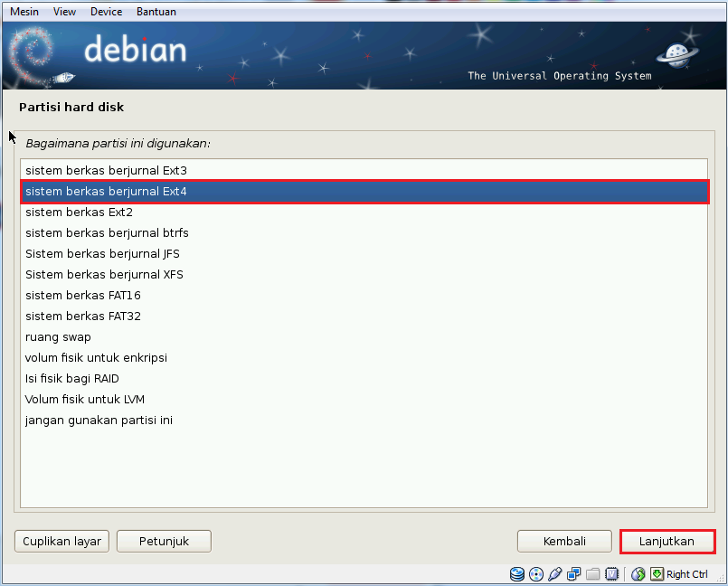Click the USB devices icon in the status bar
Screen dimensions: 728x586
(555, 573)
